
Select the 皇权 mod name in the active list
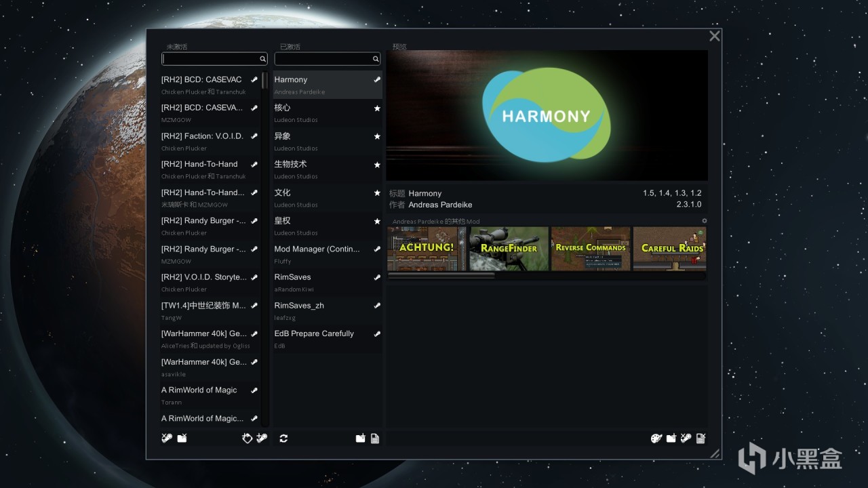(282, 221)
